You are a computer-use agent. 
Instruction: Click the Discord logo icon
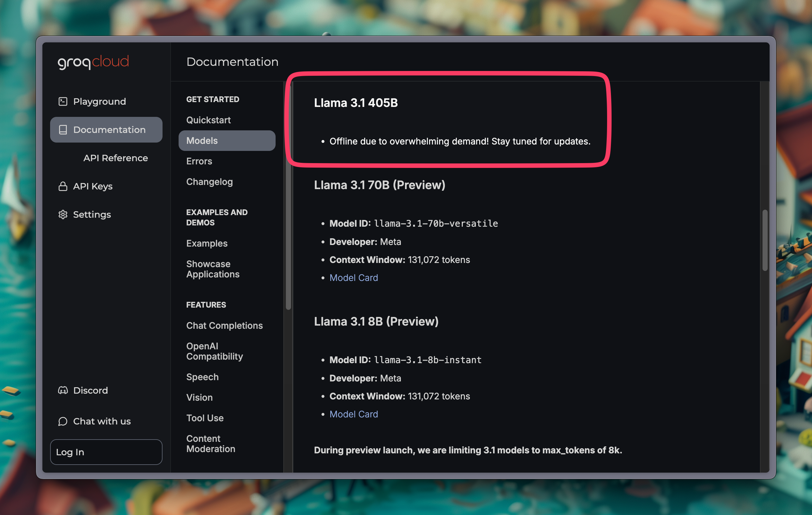63,390
